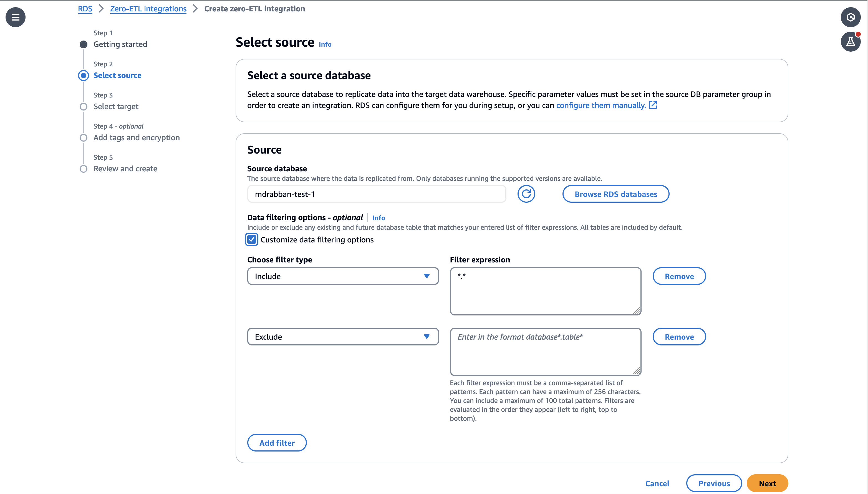
Task: Click the Remove button for Include filter
Action: pos(679,276)
